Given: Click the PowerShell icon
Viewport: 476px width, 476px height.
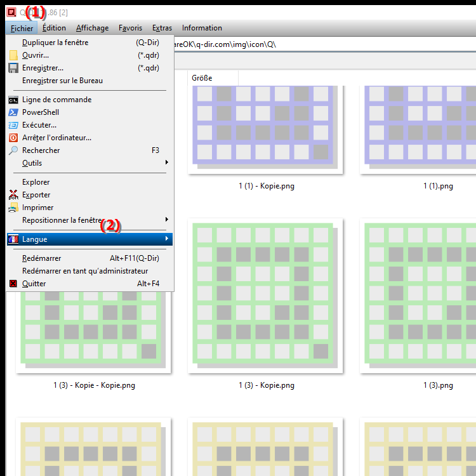Looking at the screenshot, I should point(13,112).
